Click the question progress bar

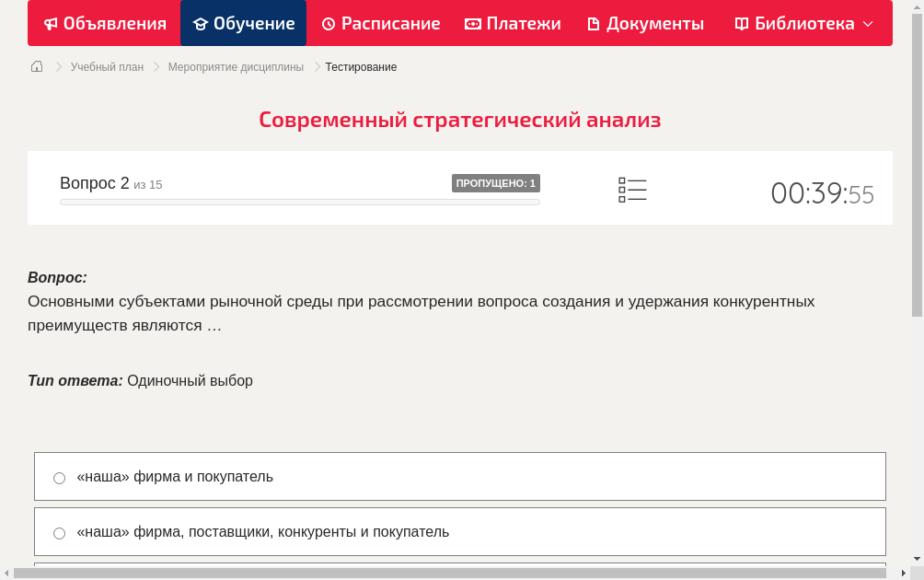point(299,202)
